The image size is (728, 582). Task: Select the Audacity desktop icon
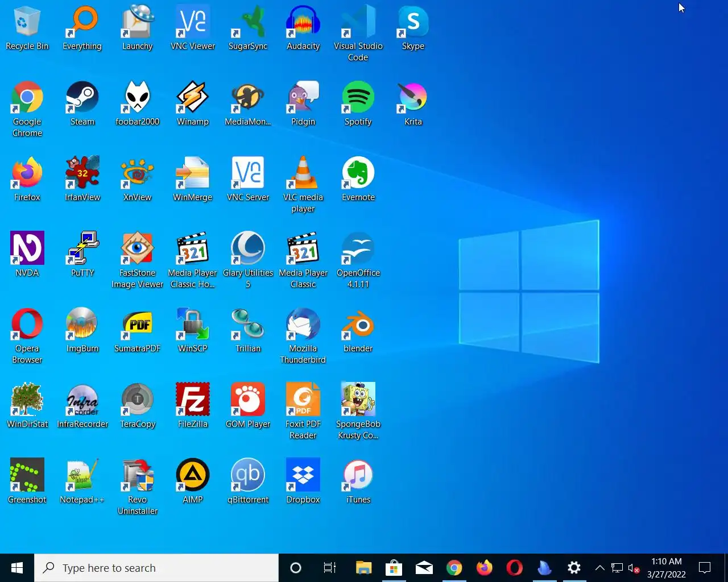point(303,28)
